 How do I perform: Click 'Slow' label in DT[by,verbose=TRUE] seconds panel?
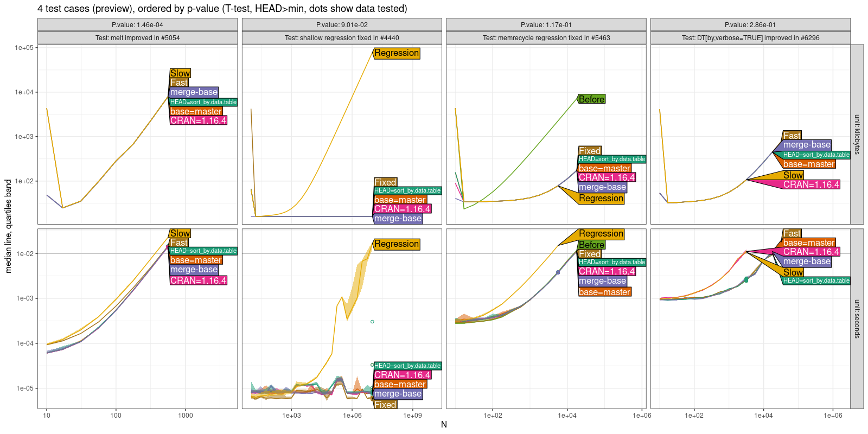(x=793, y=272)
